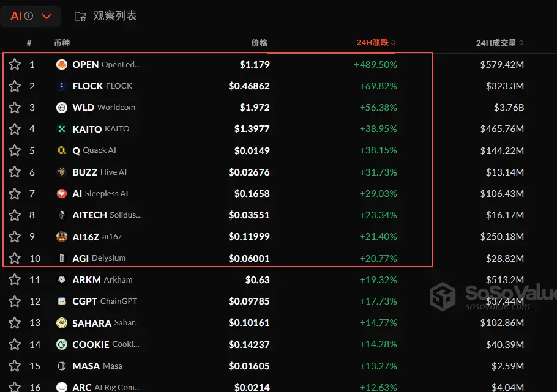Star the AI16Z row
The image size is (557, 392).
pos(15,237)
